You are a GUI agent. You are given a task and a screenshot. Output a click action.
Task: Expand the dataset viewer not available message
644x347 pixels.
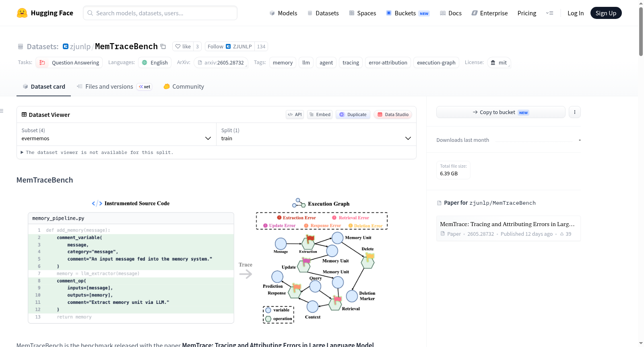tap(97, 152)
